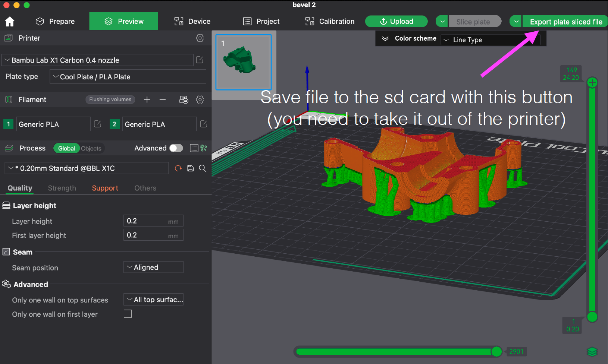Open AMS filament sync icon

184,99
